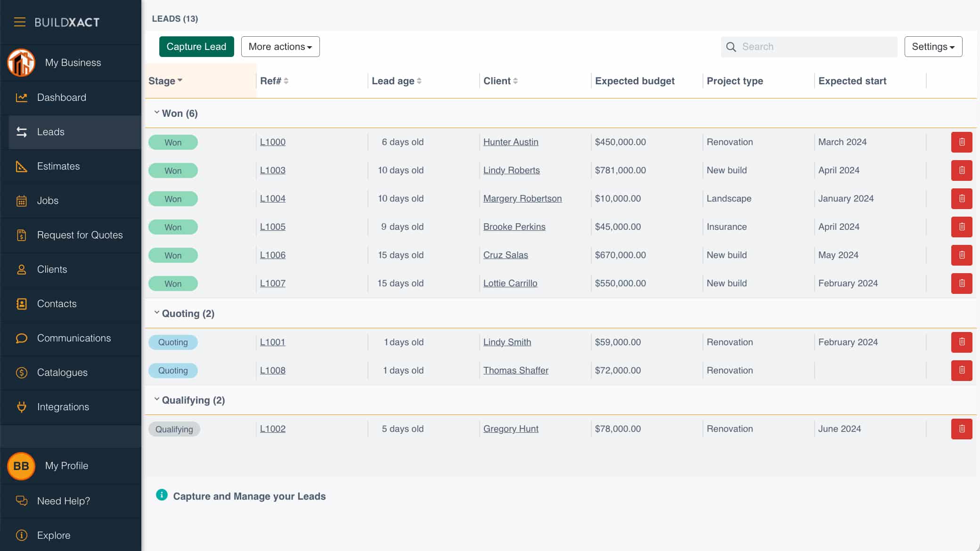Open the Settings dropdown
The image size is (980, 551).
933,47
